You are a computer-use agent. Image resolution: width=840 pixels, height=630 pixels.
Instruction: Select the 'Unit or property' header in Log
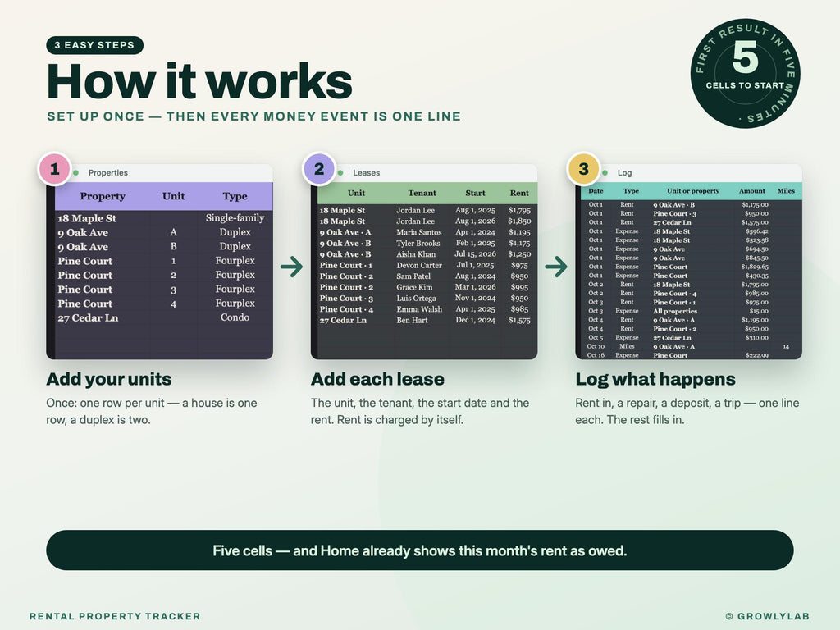click(x=692, y=190)
